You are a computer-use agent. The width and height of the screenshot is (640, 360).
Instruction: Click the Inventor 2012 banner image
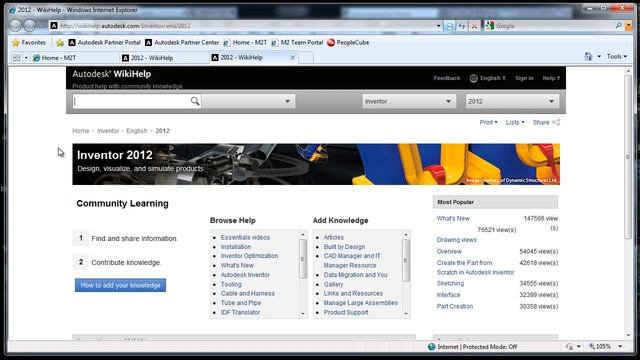316,164
